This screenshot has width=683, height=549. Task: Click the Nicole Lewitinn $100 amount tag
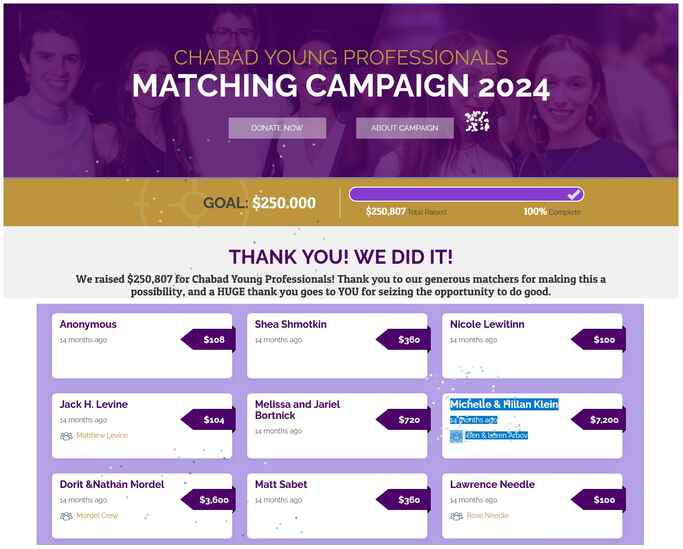pos(602,340)
